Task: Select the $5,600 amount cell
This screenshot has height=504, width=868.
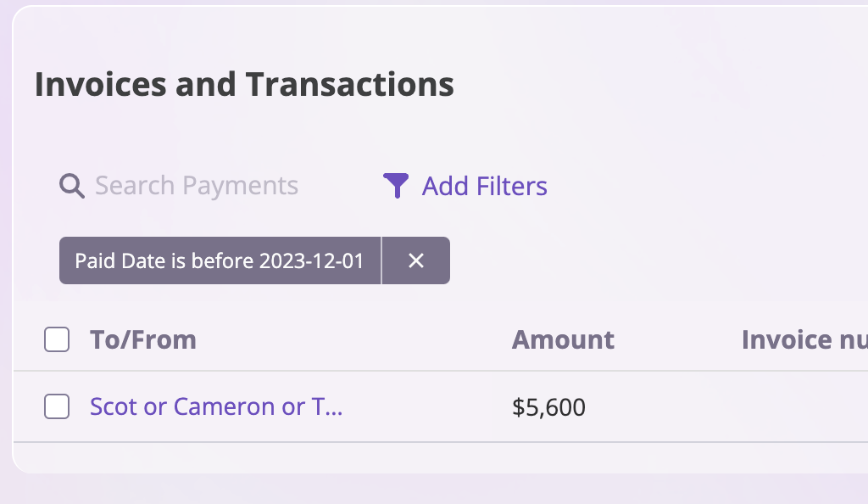Action: (548, 407)
